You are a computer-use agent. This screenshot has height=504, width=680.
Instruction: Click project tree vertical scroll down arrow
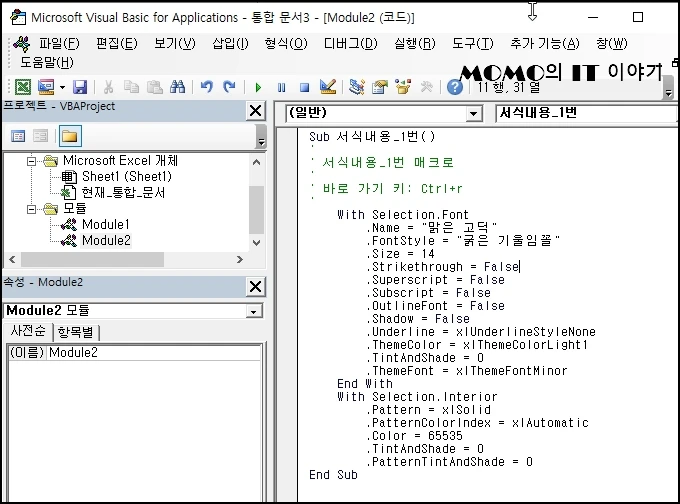click(256, 242)
